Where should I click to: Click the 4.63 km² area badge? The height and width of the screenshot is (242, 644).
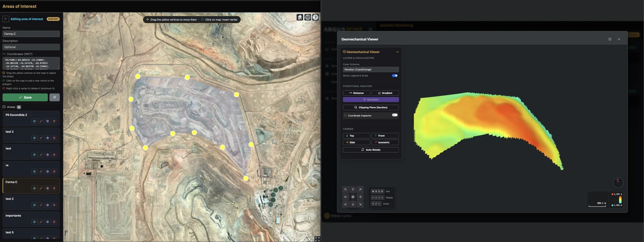53,19
